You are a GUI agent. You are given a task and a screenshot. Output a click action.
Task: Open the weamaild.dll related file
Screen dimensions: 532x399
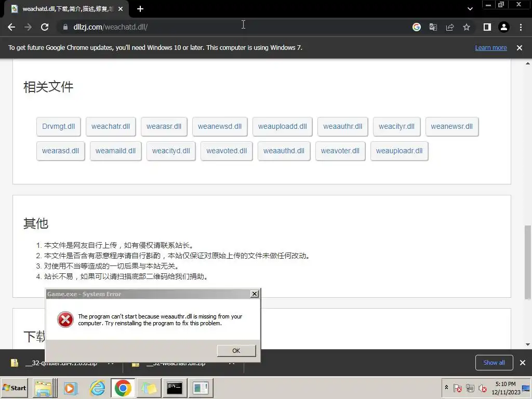pos(115,151)
